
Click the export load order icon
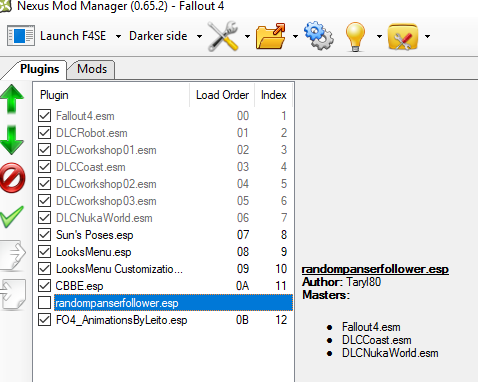tap(13, 255)
